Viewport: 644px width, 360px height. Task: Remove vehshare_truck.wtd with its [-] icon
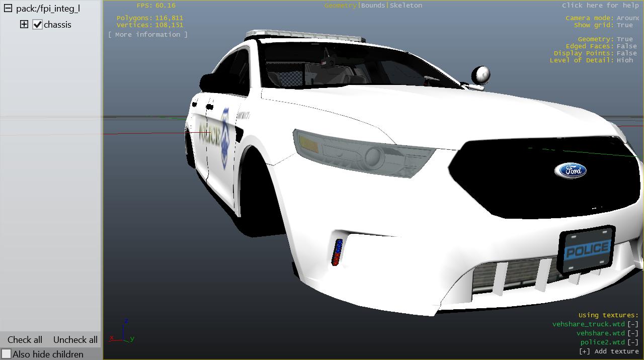pyautogui.click(x=632, y=324)
